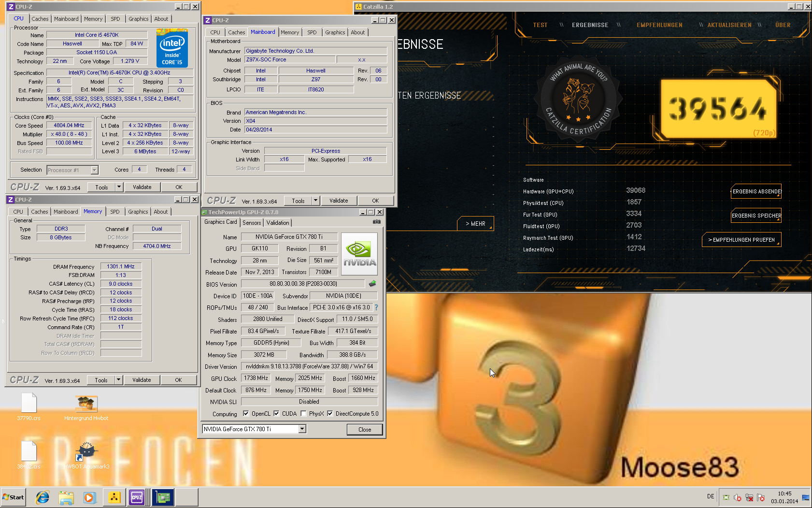Click the 39564 score panel
This screenshot has height=508, width=812.
point(718,108)
